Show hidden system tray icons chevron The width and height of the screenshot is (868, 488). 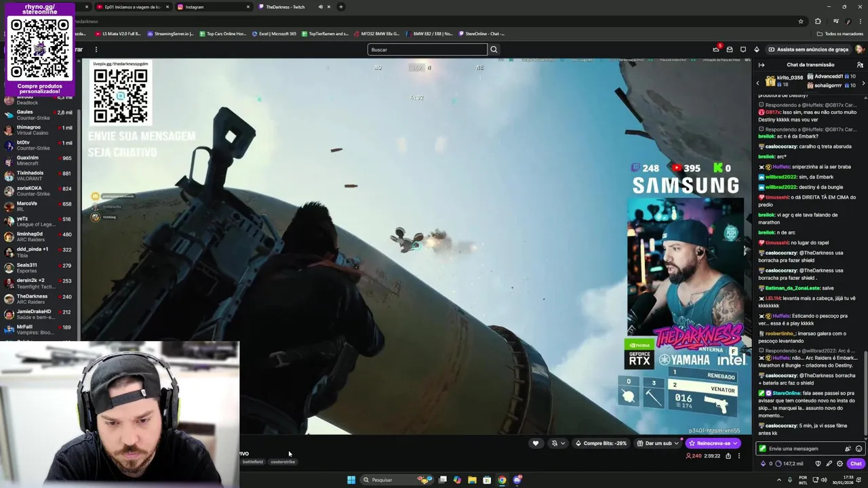(x=779, y=480)
